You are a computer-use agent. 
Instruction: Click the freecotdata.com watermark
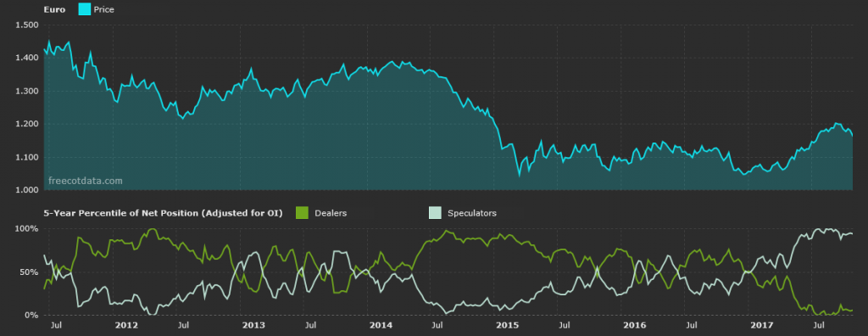tap(86, 181)
